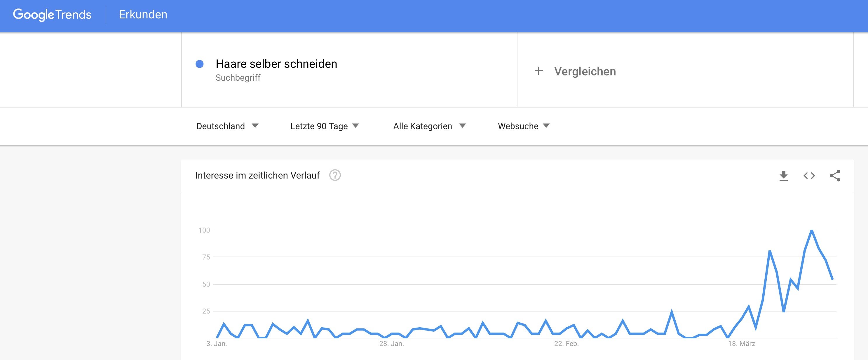Edit the search term Haare selber schneiden

click(276, 64)
